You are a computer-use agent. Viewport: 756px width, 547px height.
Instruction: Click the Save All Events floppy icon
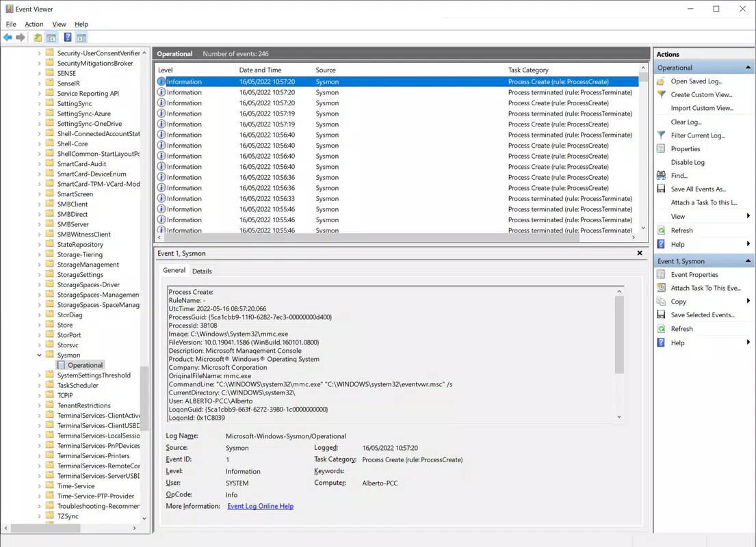coord(661,189)
